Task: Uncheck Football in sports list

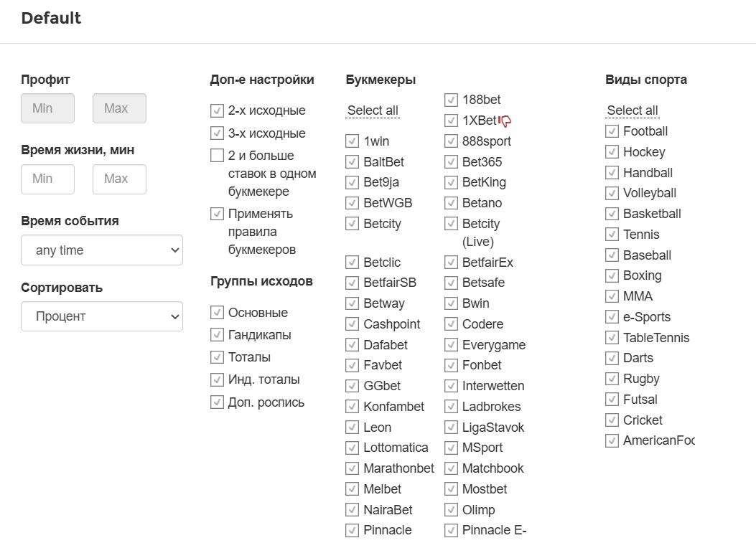Action: [x=612, y=131]
